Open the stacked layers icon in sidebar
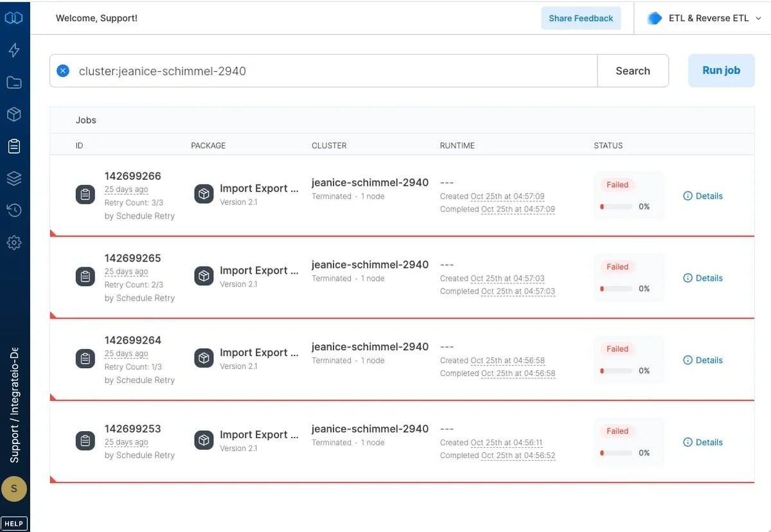Viewport: 771px width, 532px height. tap(14, 179)
